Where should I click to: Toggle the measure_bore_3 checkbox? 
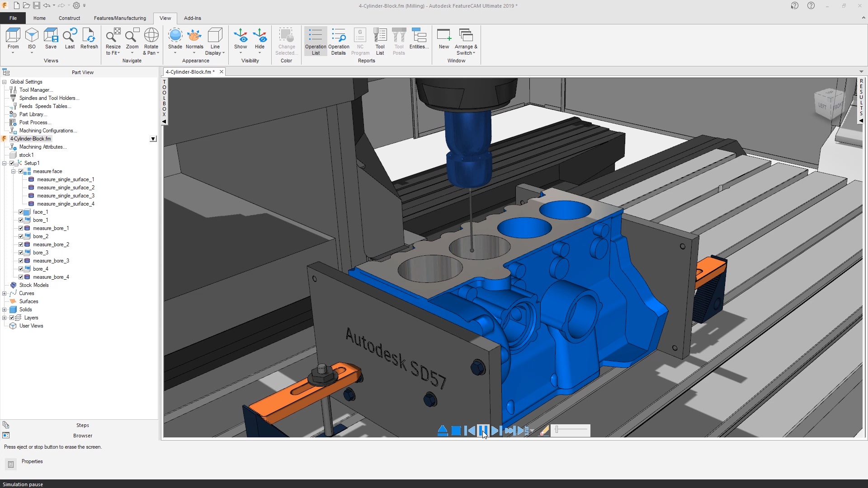21,261
